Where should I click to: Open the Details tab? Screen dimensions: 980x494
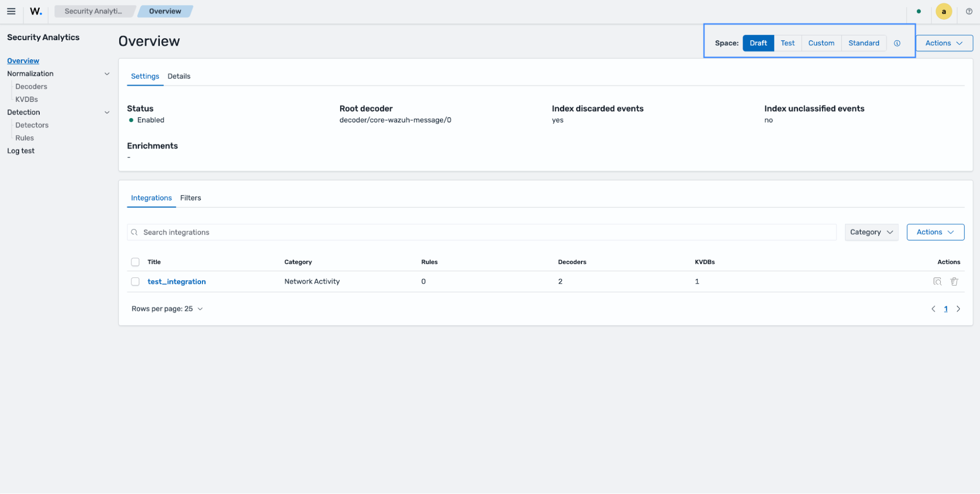point(179,76)
